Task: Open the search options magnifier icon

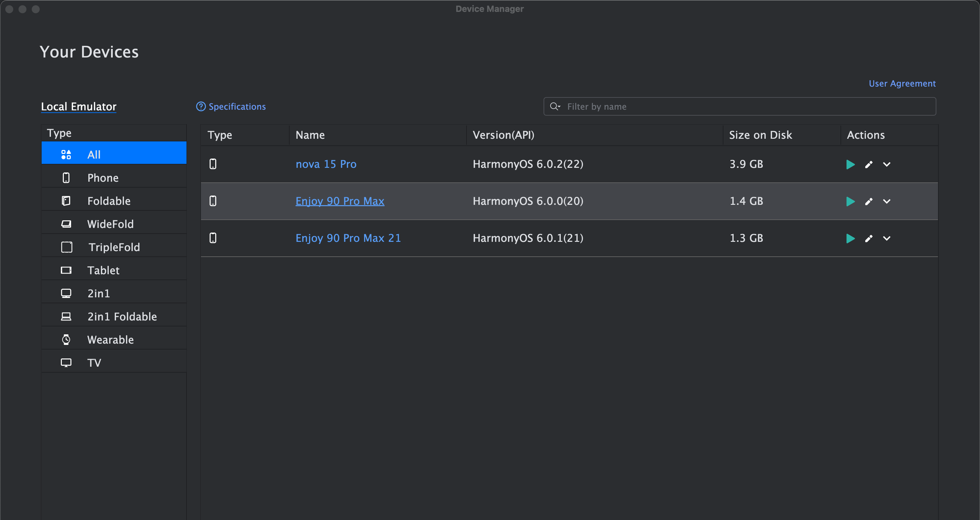Action: [555, 106]
